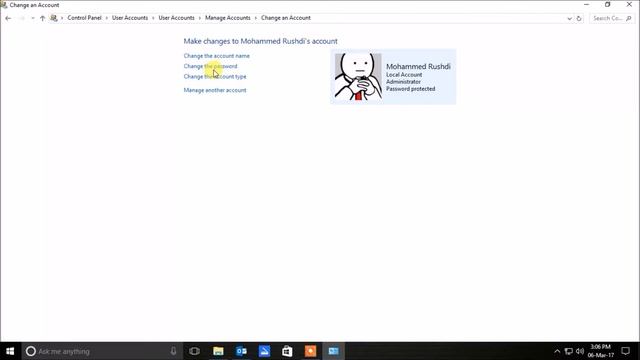This screenshot has width=640, height=360.
Task: Click Change the account name
Action: (216, 56)
